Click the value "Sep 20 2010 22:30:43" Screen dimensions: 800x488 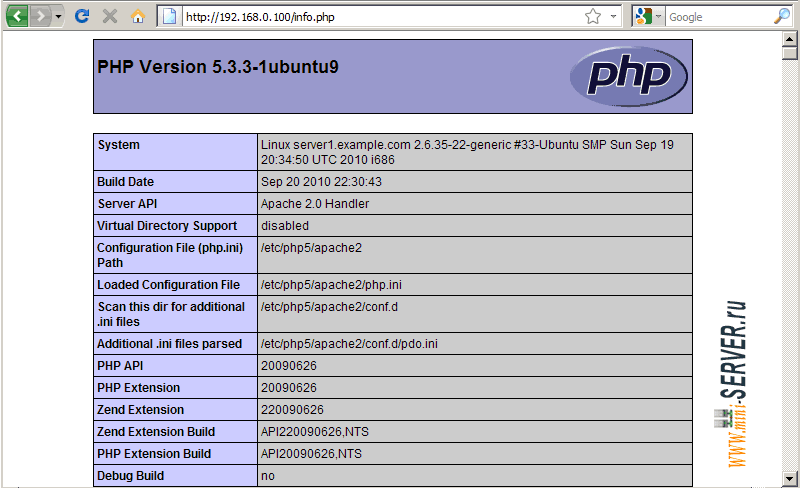[321, 182]
